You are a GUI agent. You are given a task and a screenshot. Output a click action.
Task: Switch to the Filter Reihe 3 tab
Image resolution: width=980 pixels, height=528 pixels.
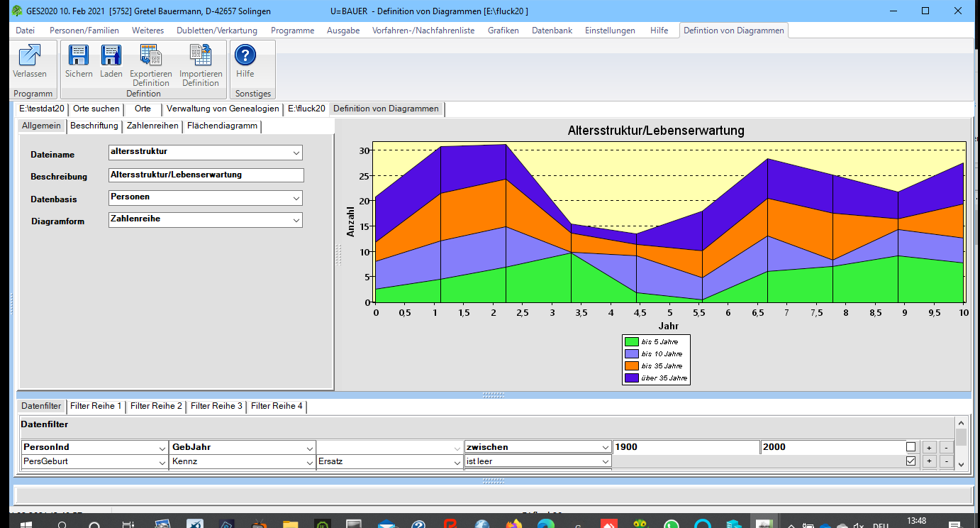coord(216,407)
